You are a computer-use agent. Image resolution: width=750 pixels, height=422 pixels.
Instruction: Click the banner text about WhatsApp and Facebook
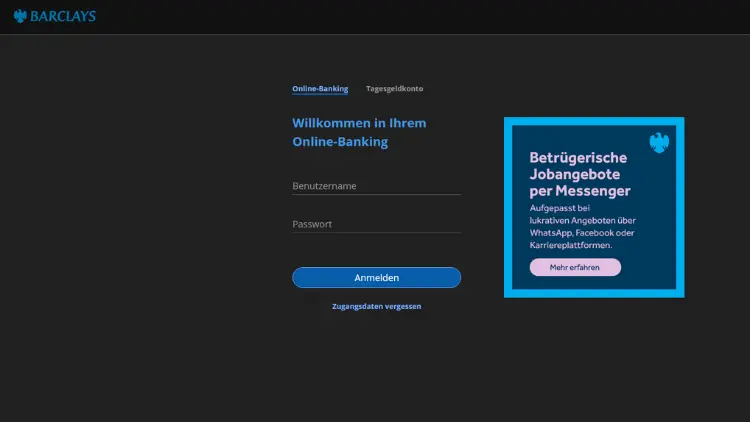point(582,226)
